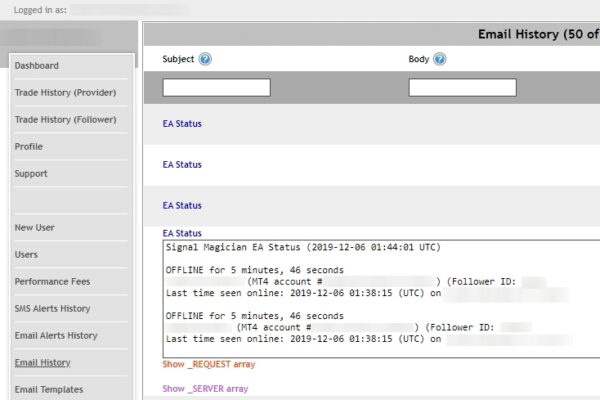Open the Support page
Viewport: 600px width, 400px height.
pyautogui.click(x=31, y=174)
